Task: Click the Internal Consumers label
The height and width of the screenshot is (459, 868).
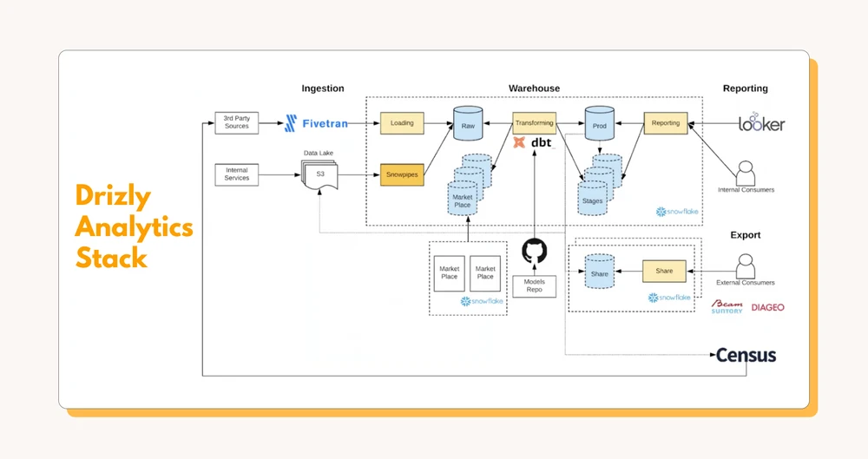Action: [746, 190]
